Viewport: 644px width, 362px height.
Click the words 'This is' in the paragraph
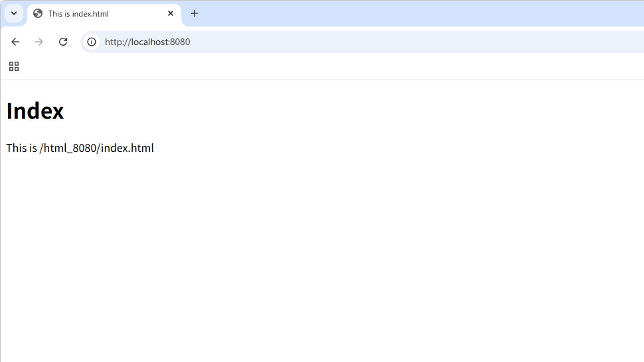(x=21, y=148)
